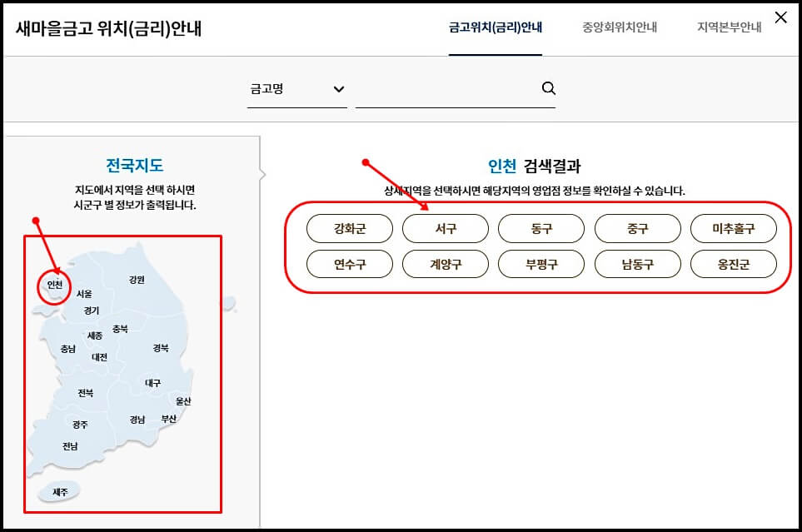Click the 새마을금고 위치(금리)안내 title
The width and height of the screenshot is (802, 532).
(x=108, y=28)
